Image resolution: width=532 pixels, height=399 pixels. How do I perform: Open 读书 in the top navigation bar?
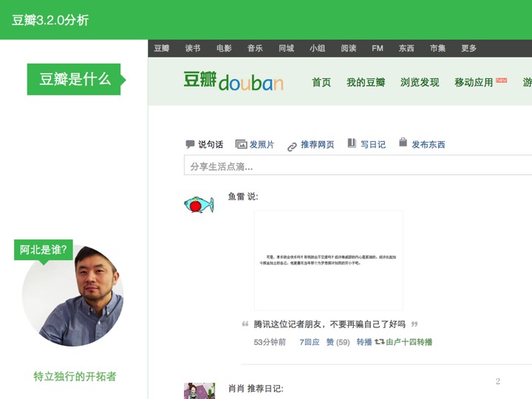pos(193,48)
